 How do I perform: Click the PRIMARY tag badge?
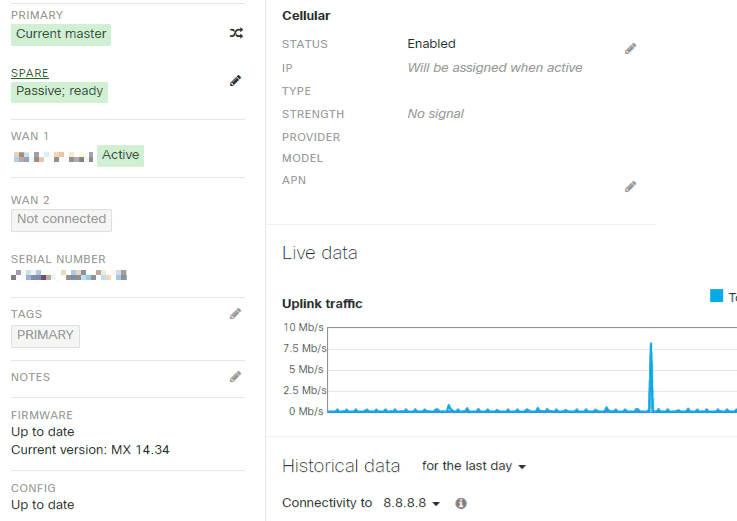[45, 335]
